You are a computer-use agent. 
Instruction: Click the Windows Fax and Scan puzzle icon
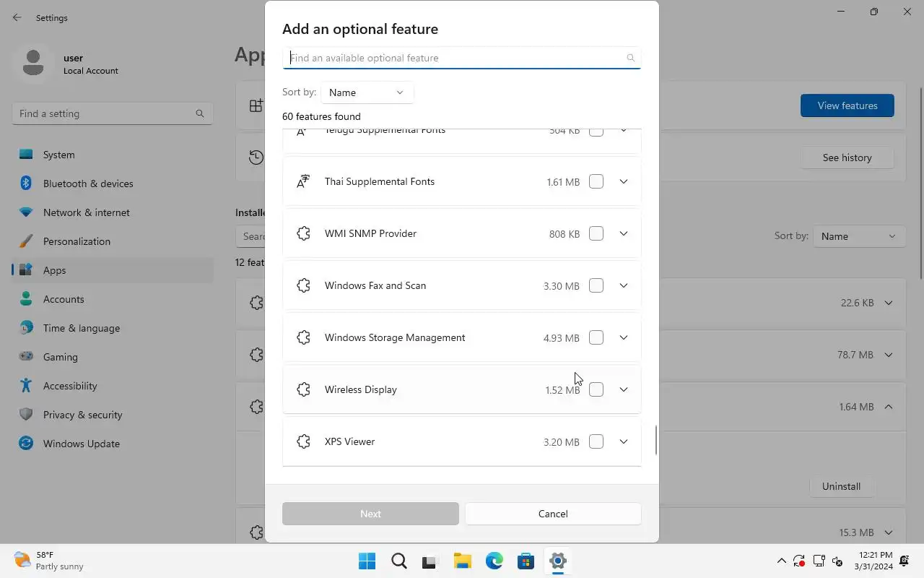pyautogui.click(x=303, y=285)
